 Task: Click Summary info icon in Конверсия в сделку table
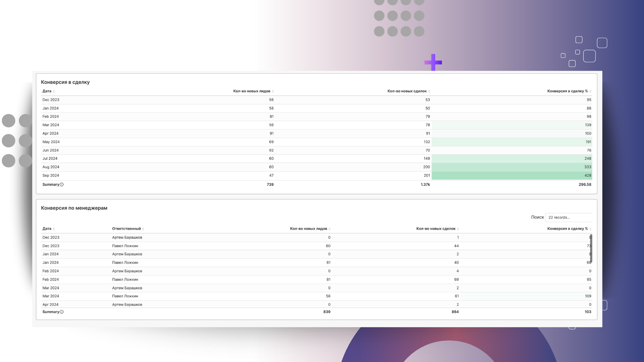[x=62, y=185]
